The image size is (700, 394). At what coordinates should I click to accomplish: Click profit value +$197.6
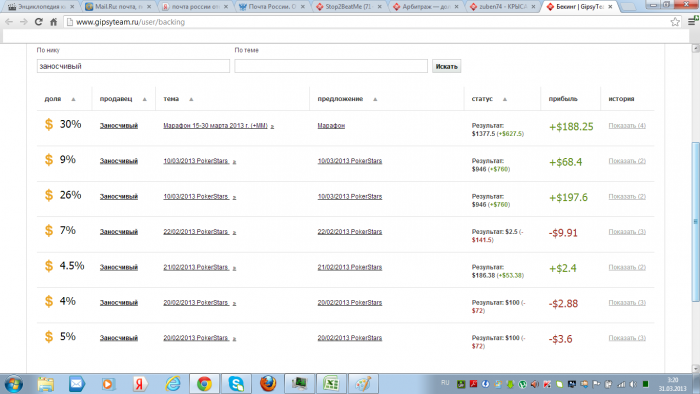pyautogui.click(x=568, y=198)
